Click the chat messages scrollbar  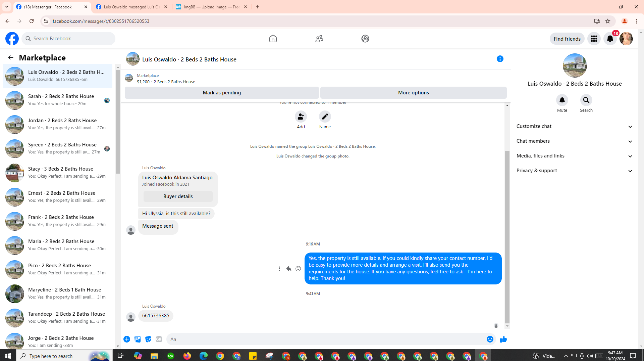tap(507, 237)
